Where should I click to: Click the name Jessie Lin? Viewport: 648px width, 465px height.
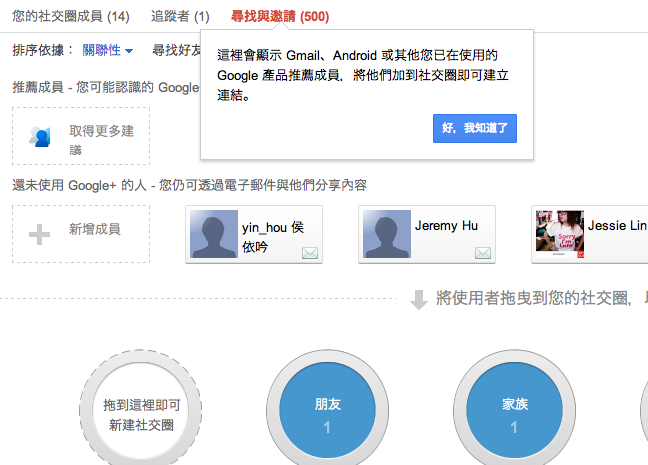point(617,226)
